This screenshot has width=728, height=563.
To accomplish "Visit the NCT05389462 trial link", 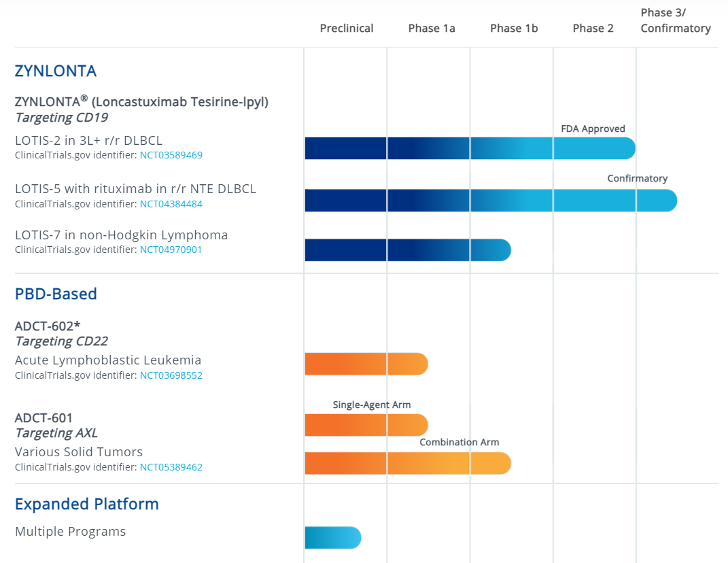I will (171, 467).
